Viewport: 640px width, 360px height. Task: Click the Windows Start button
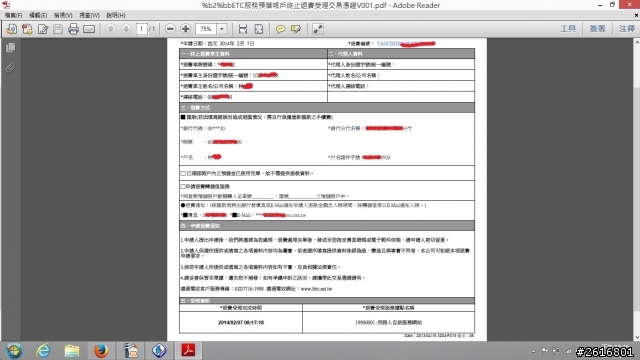pyautogui.click(x=13, y=351)
